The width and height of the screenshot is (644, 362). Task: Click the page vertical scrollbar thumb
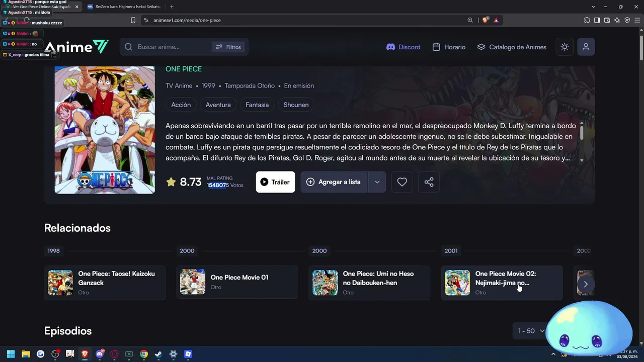(x=641, y=48)
